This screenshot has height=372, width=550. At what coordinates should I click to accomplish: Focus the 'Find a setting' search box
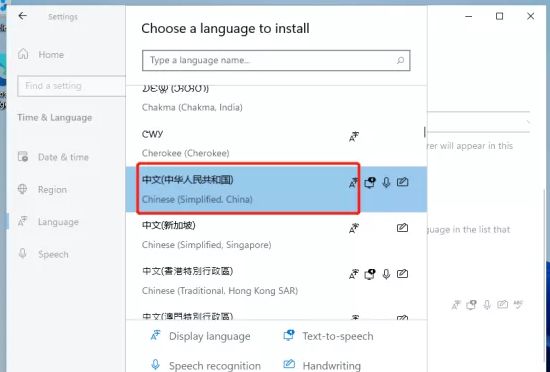[x=71, y=86]
